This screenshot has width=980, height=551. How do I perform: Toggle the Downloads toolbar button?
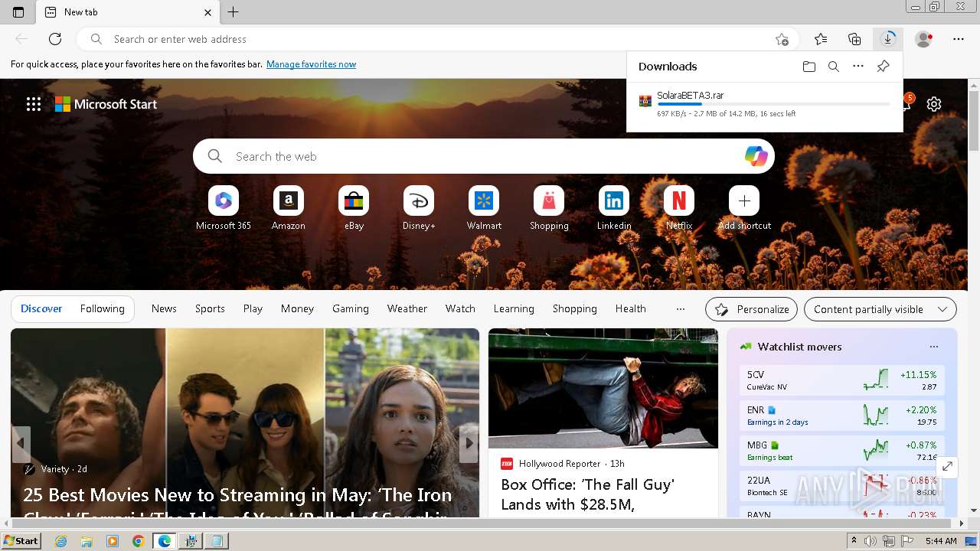point(888,39)
